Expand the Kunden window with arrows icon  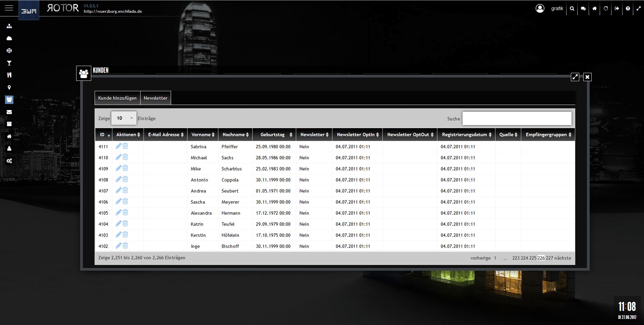point(575,77)
